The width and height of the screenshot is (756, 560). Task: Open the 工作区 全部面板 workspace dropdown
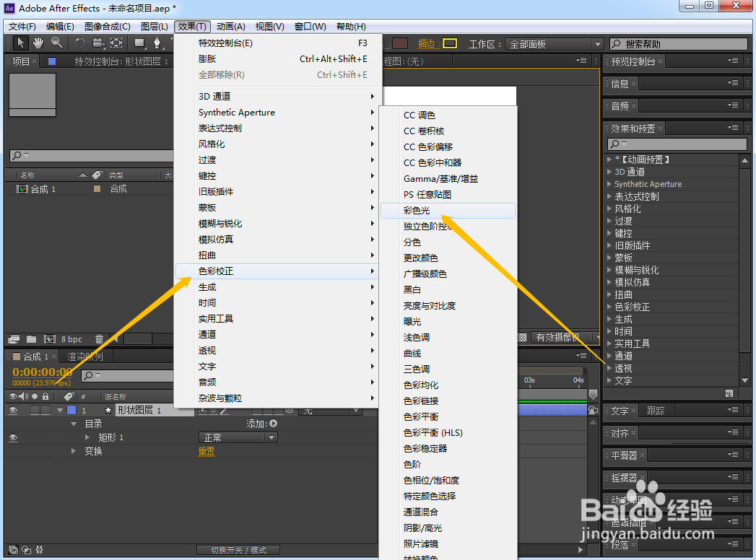(x=555, y=44)
